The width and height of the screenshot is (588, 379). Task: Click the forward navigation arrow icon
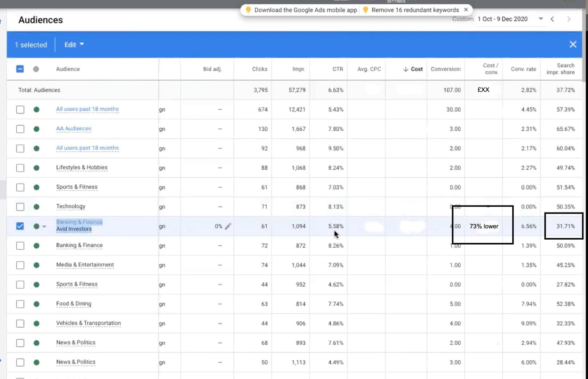click(568, 19)
